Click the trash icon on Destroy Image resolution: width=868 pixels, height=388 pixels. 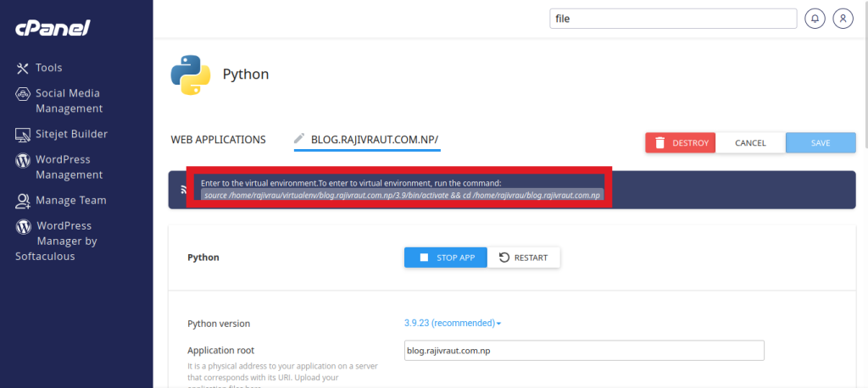click(x=659, y=143)
